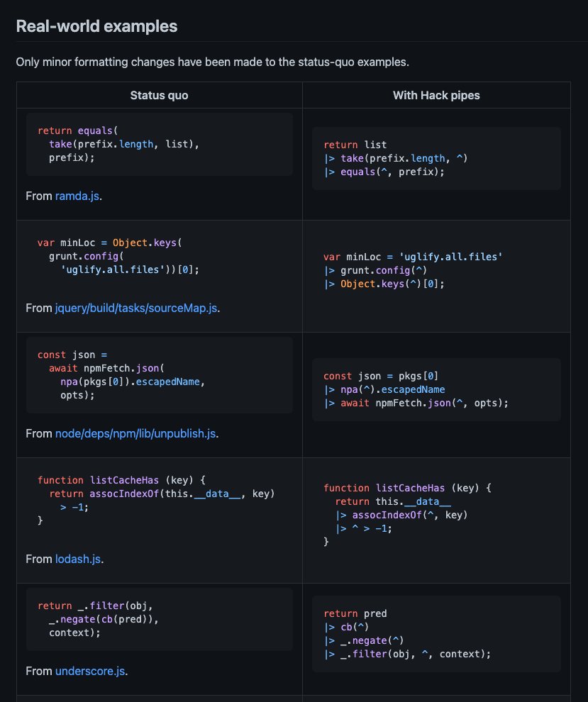Click the '> -1;' status quo line
The height and width of the screenshot is (702, 588).
point(74,507)
